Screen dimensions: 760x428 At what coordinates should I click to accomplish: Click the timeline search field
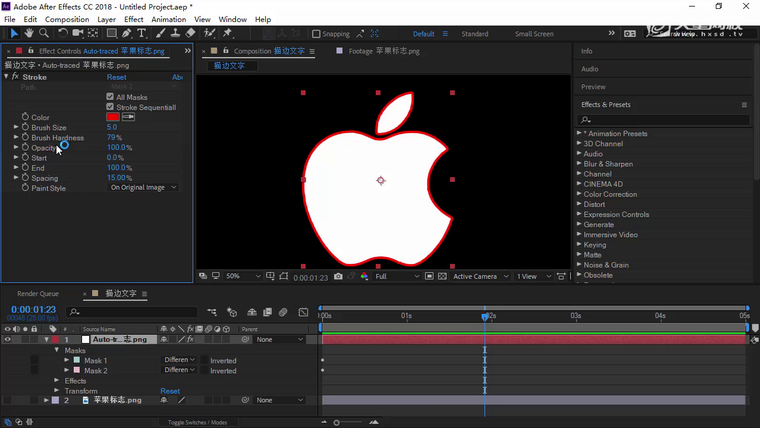pos(130,312)
